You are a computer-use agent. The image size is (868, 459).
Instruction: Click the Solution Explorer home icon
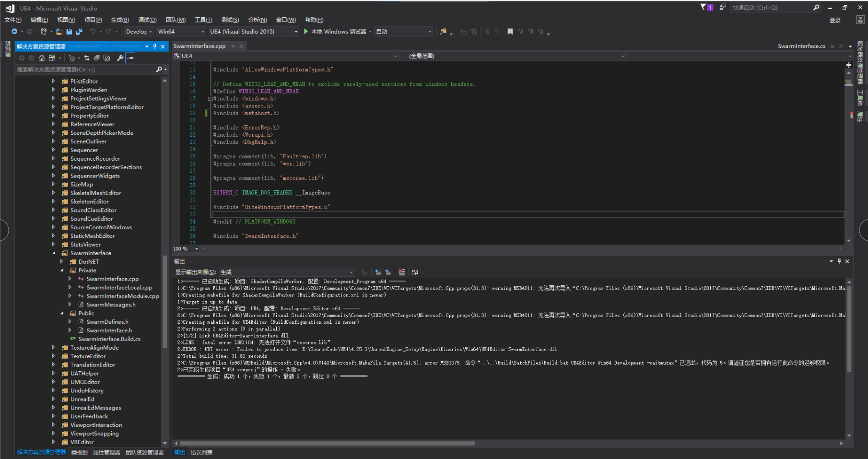(42, 58)
